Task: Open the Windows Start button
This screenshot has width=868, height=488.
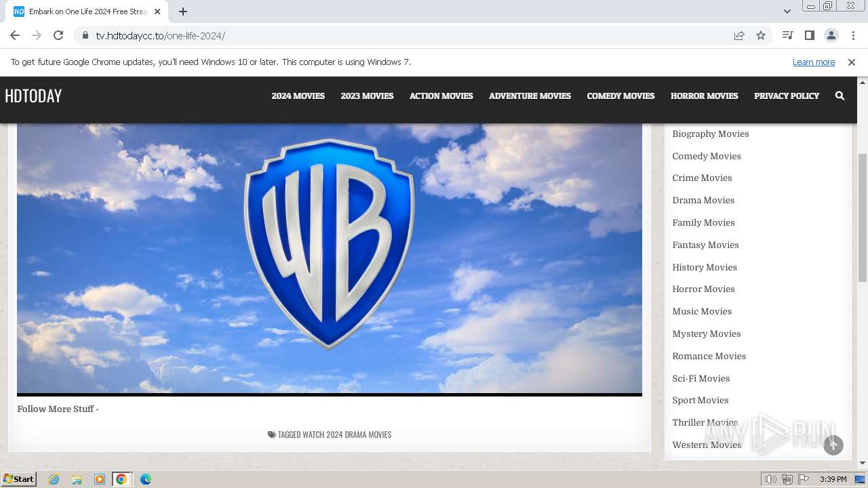Action: click(x=18, y=479)
